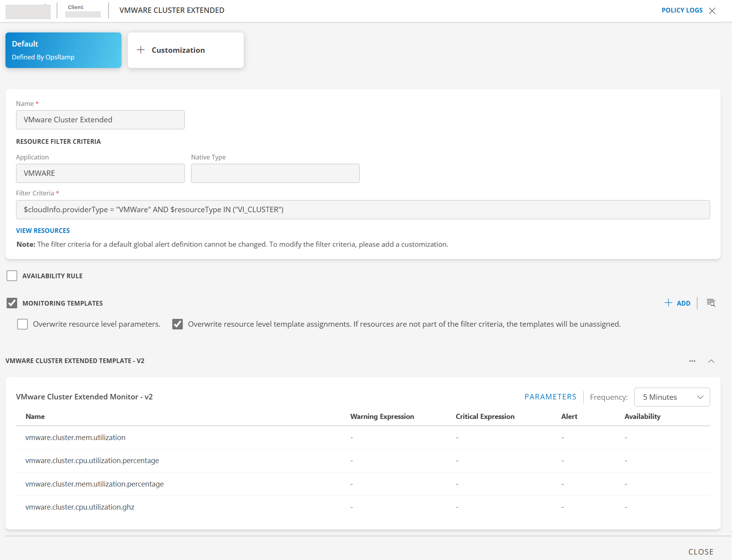Image resolution: width=732 pixels, height=560 pixels.
Task: Close the policy panel with X icon
Action: 712,11
